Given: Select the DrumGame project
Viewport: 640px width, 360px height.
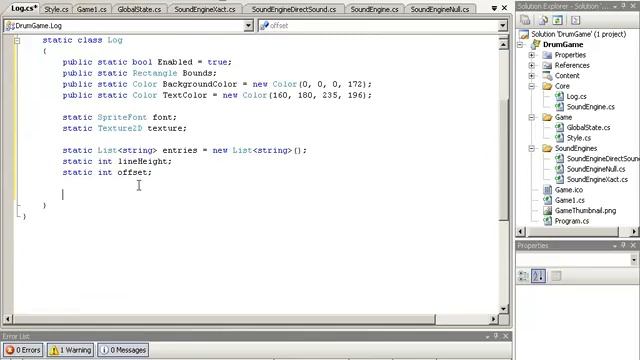Looking at the screenshot, I should click(563, 44).
